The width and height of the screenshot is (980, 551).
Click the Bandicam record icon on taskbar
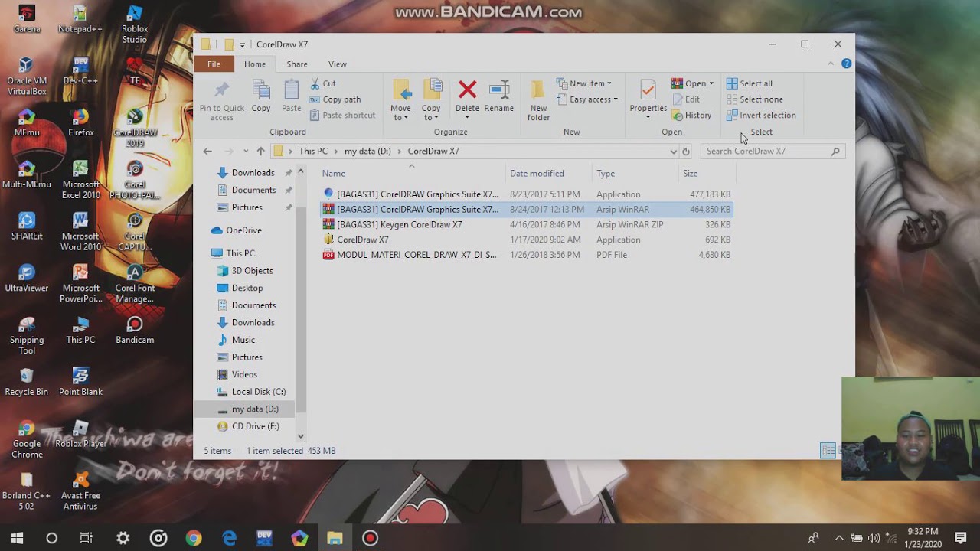(370, 538)
